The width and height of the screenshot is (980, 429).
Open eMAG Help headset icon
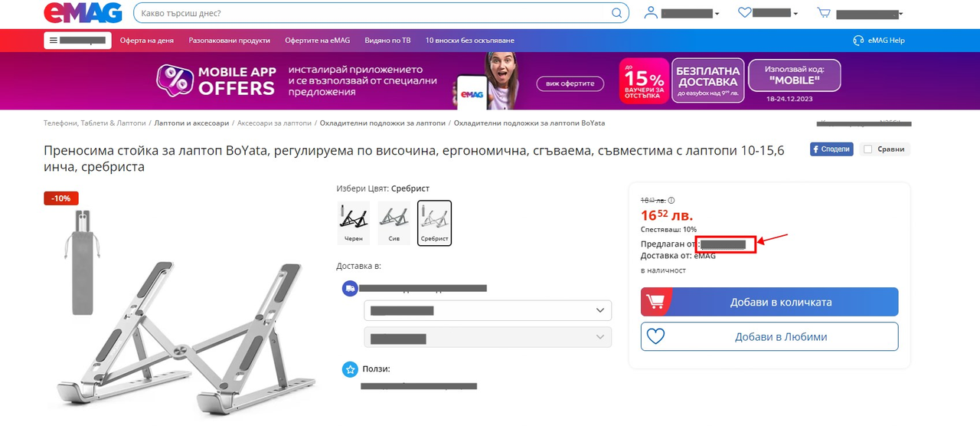click(858, 40)
